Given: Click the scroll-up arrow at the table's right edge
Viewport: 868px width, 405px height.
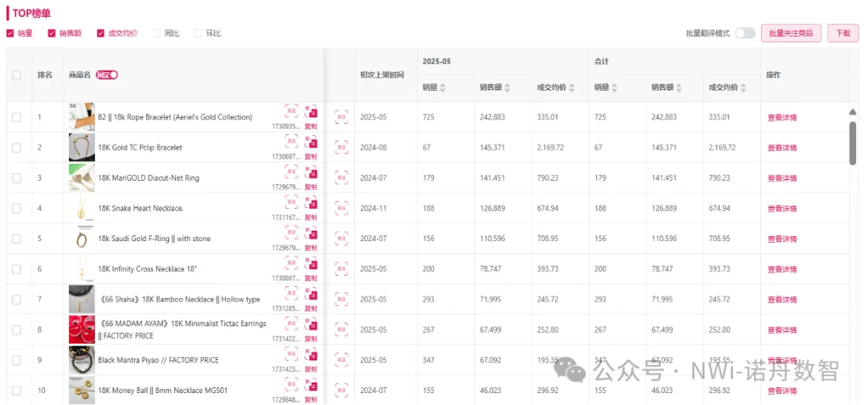Looking at the screenshot, I should pyautogui.click(x=853, y=112).
